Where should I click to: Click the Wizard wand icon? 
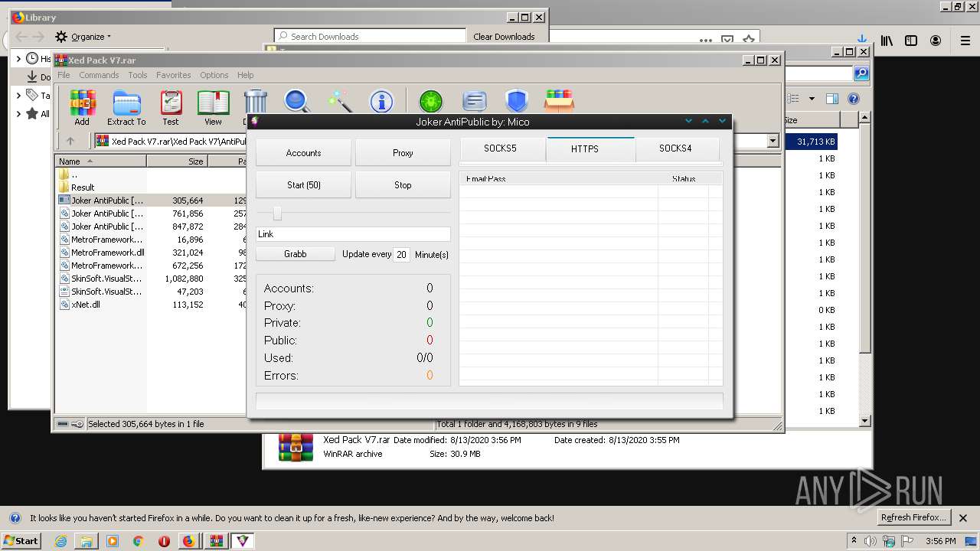tap(339, 102)
